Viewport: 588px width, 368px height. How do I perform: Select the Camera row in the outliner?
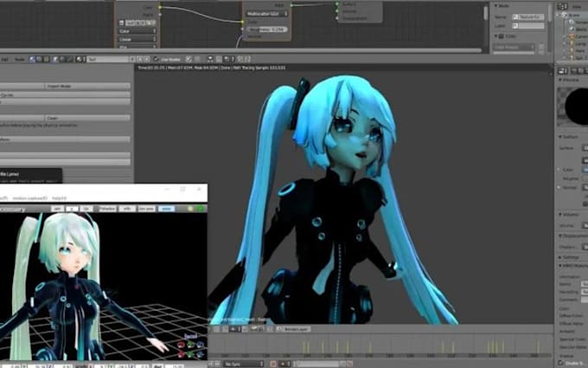[578, 36]
